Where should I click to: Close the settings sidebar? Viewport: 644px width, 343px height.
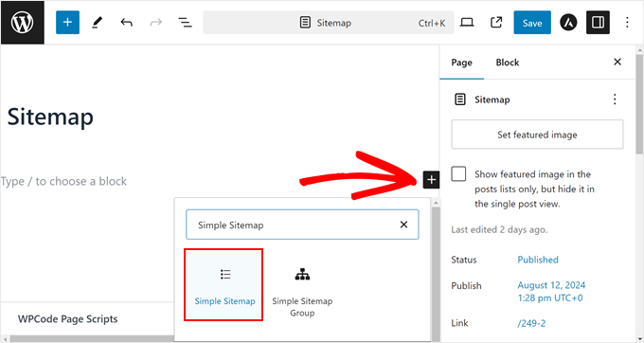point(617,62)
